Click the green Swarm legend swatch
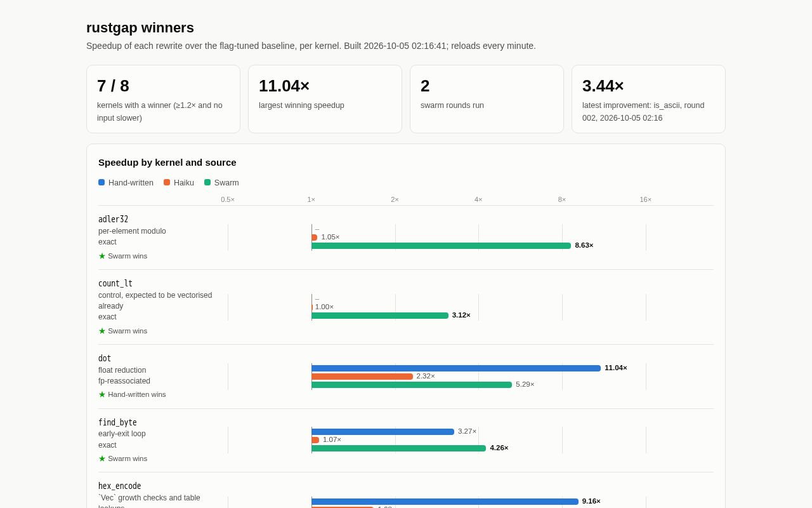812x508 pixels. [207, 182]
